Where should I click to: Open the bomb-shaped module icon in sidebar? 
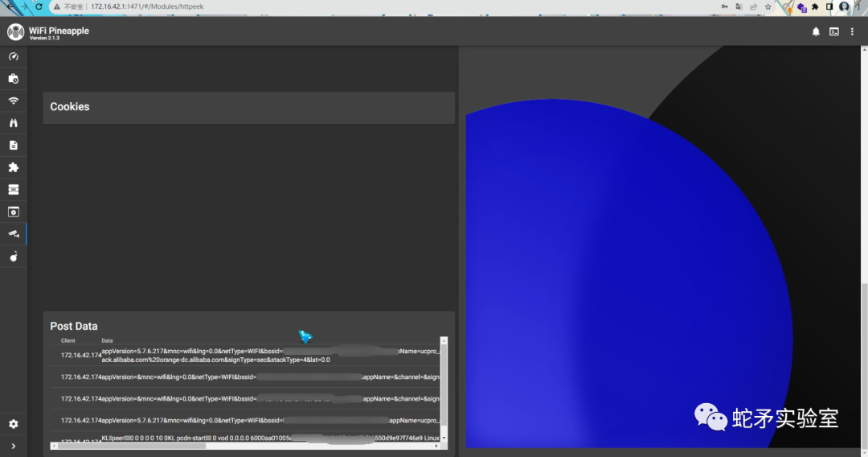[x=14, y=257]
